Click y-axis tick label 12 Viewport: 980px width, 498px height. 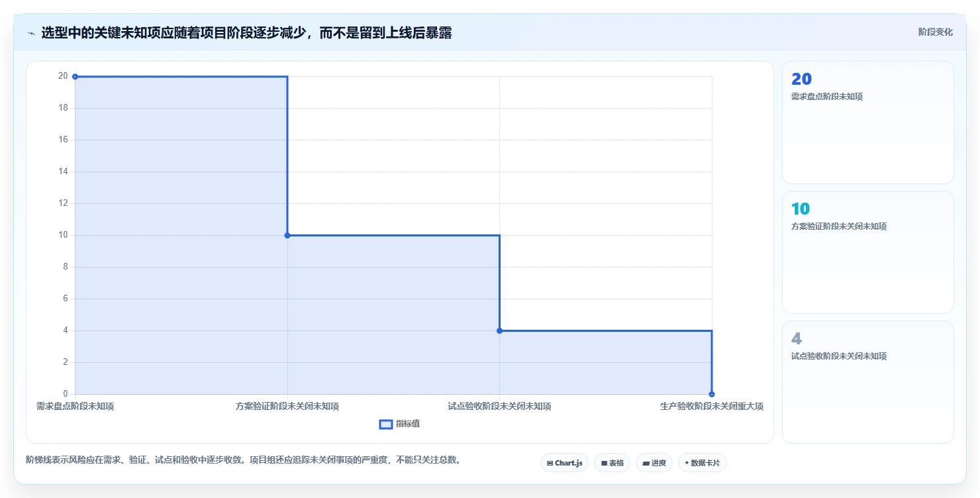point(63,203)
